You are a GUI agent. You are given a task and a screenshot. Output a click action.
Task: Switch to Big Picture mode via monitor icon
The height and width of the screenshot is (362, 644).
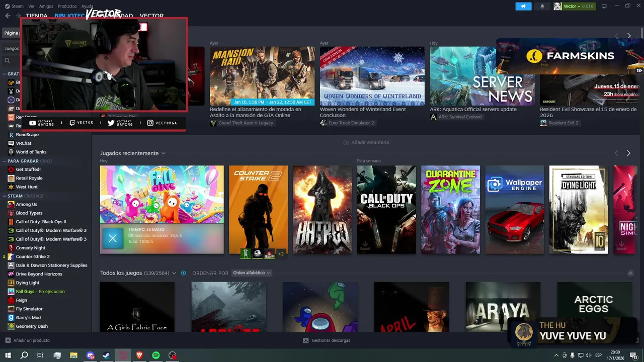[x=604, y=6]
